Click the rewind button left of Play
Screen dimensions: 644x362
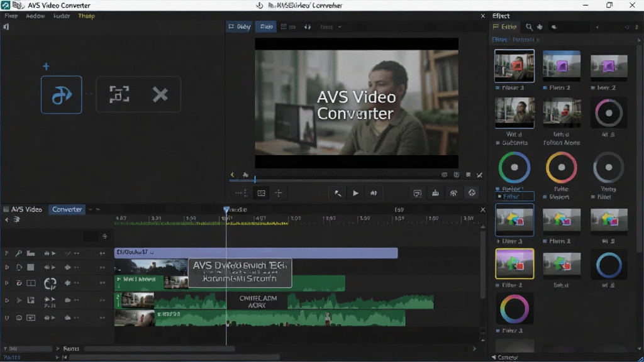coord(338,193)
